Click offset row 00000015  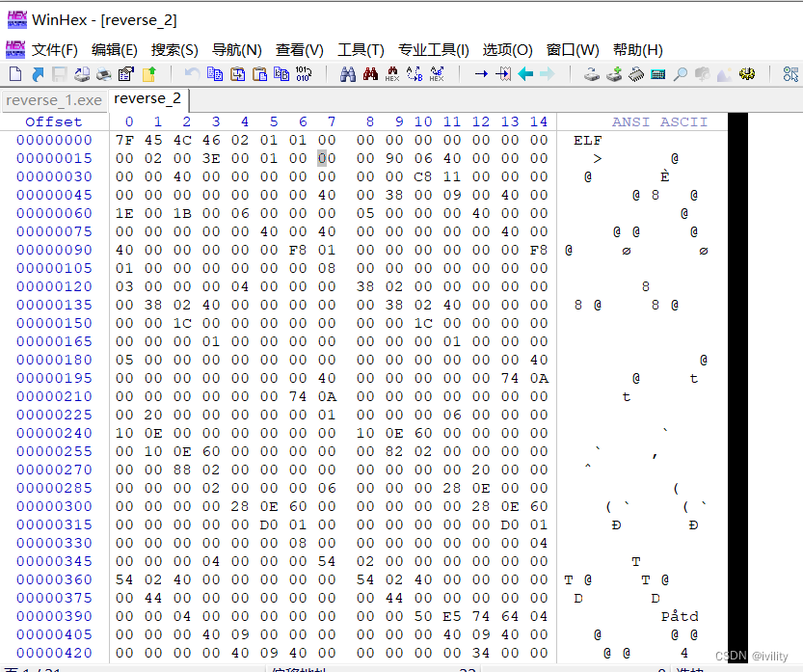pyautogui.click(x=54, y=158)
